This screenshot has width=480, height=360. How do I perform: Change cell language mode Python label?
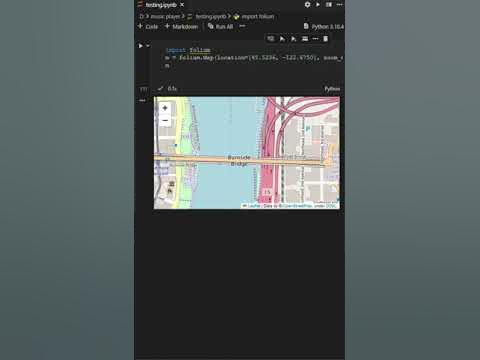click(x=332, y=89)
